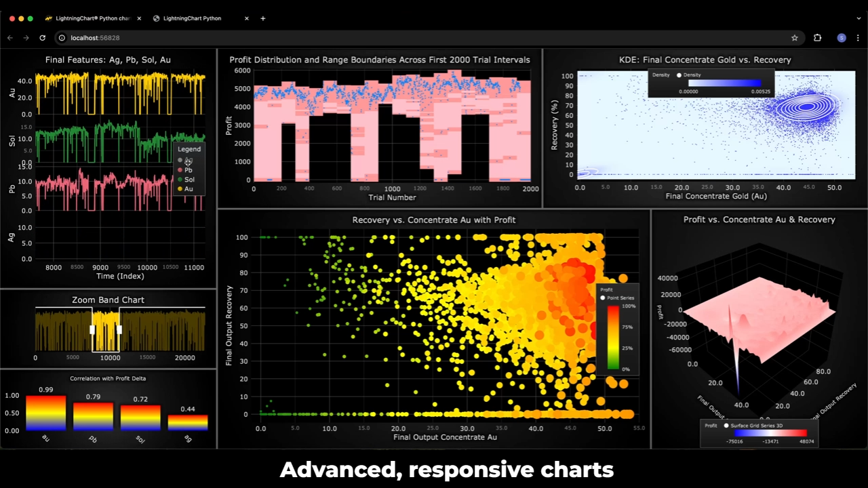Click 'Profit vs. Concentrate Au & Recovery' title
This screenshot has width=868, height=488.
point(759,220)
